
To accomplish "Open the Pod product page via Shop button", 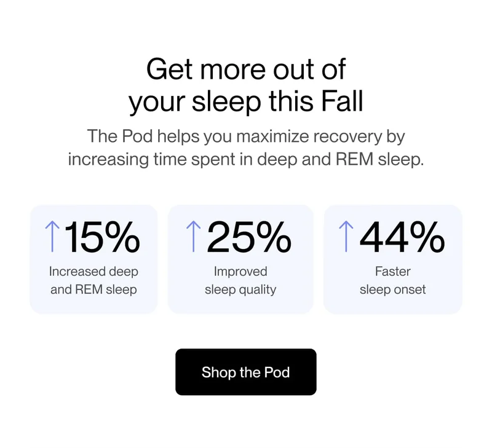I will point(246,372).
